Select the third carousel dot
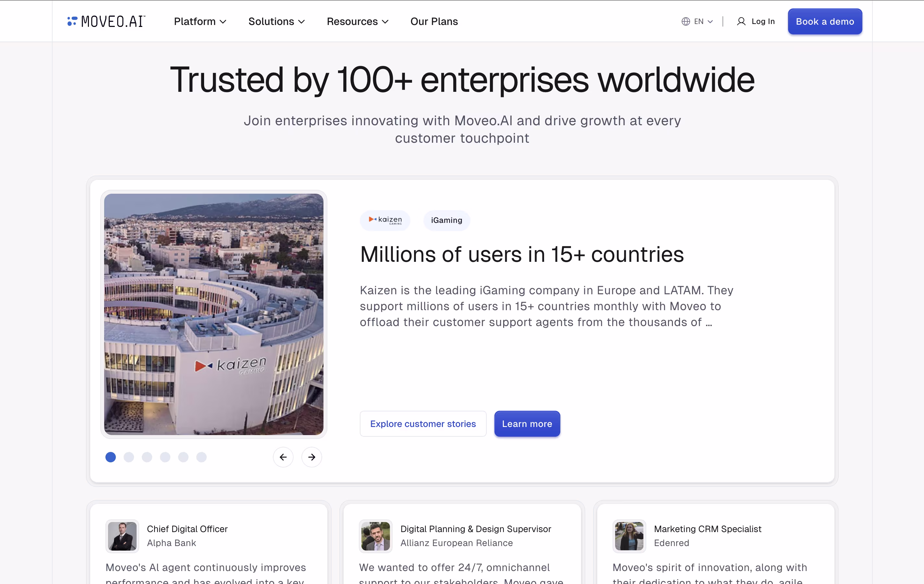This screenshot has height=584, width=924. (147, 457)
